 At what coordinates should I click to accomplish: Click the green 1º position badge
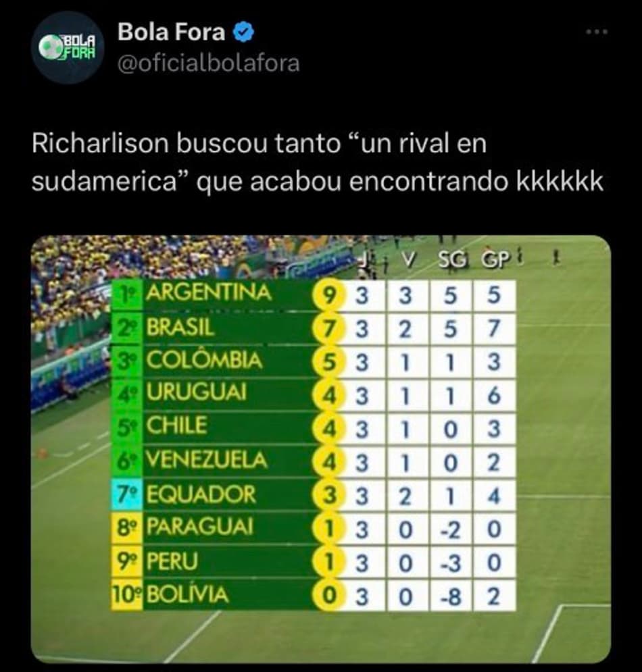click(126, 295)
